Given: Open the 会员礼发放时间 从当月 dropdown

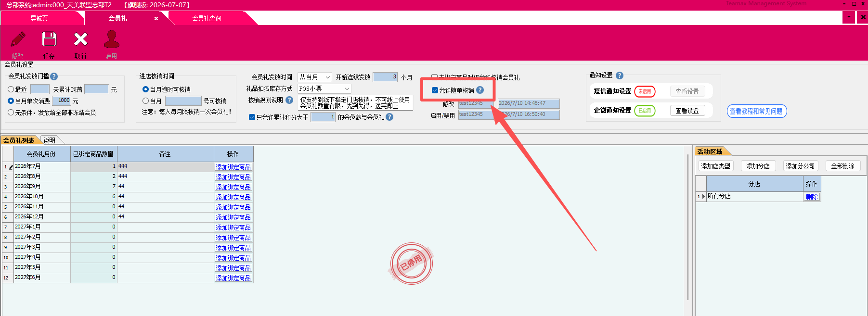Looking at the screenshot, I should point(327,77).
